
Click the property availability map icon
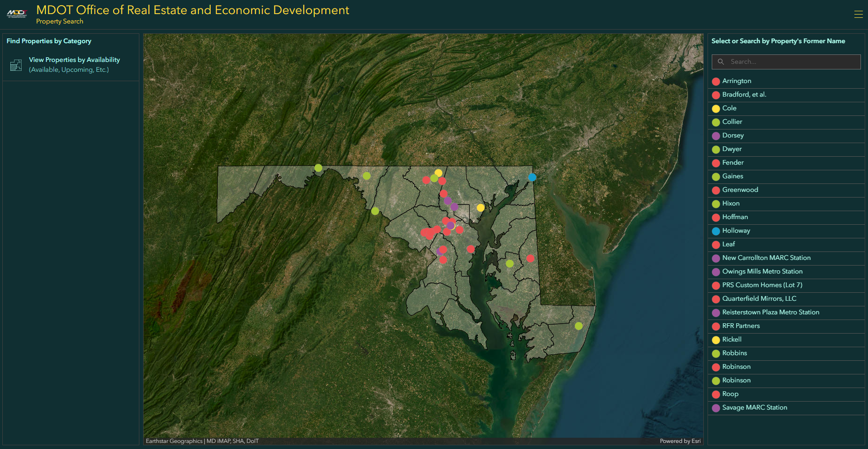16,65
